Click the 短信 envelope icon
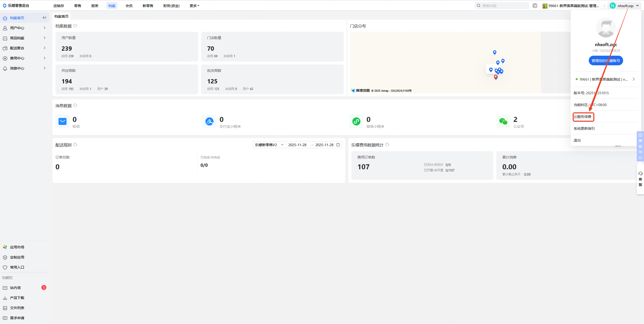The image size is (644, 324). pos(63,121)
